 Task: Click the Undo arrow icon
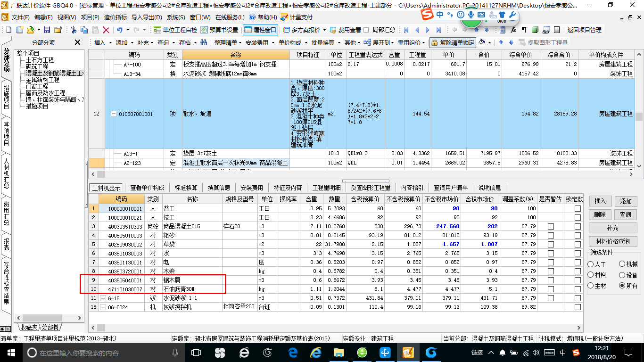(120, 30)
